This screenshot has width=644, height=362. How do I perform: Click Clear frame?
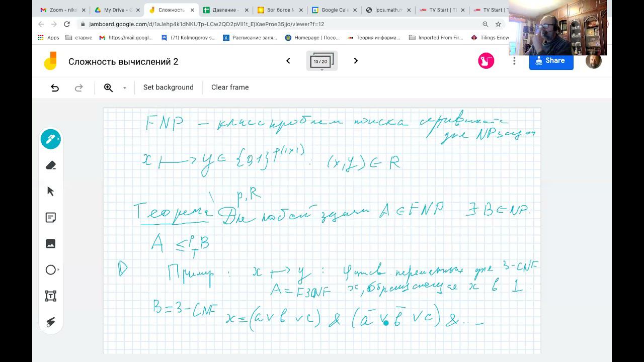230,87
